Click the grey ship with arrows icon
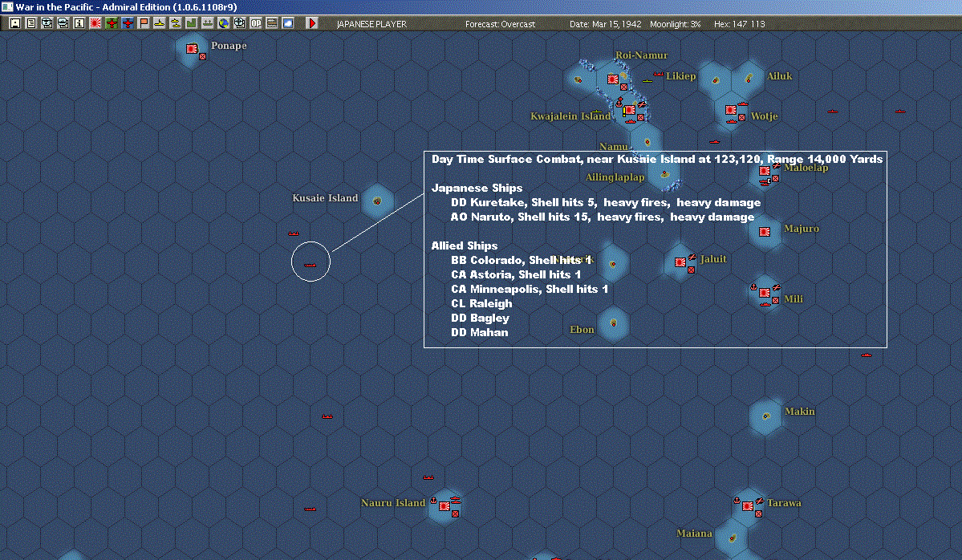This screenshot has width=962, height=560. coord(207,23)
